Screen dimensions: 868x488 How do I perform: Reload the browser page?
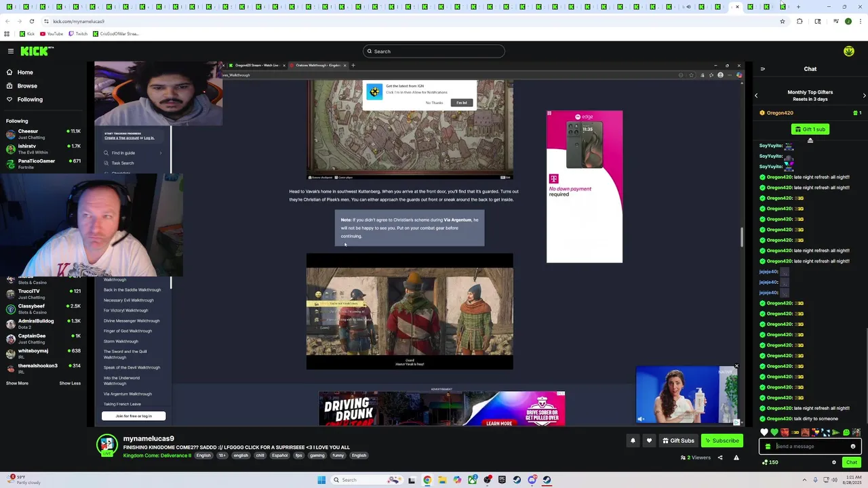(x=31, y=21)
